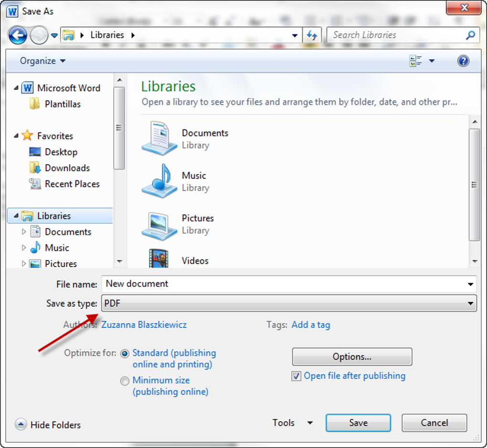
Task: Open the Documents library icon
Action: (x=159, y=138)
